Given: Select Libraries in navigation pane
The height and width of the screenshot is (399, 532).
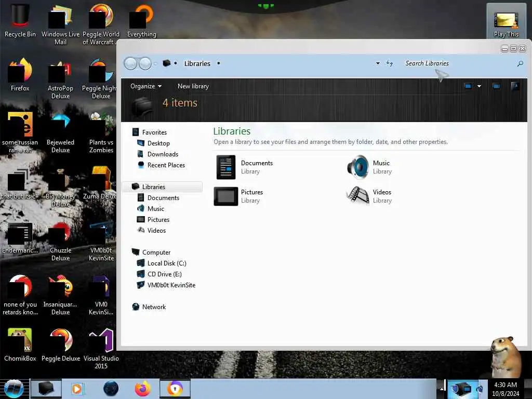Looking at the screenshot, I should 163,187.
